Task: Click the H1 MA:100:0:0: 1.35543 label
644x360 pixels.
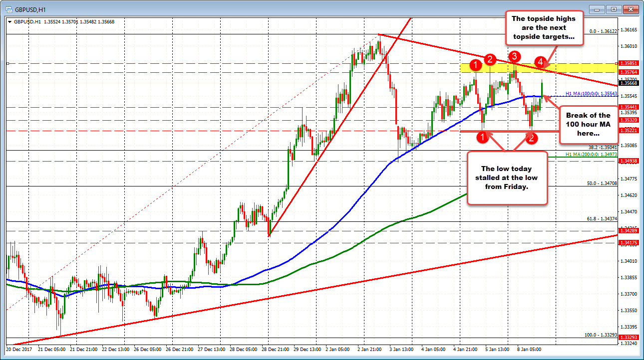Action: (x=592, y=94)
